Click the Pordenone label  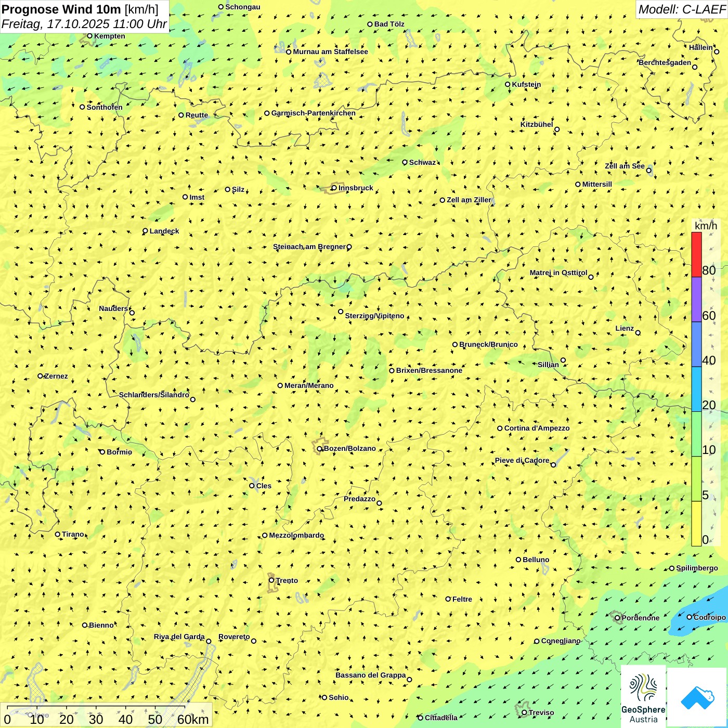pyautogui.click(x=641, y=618)
